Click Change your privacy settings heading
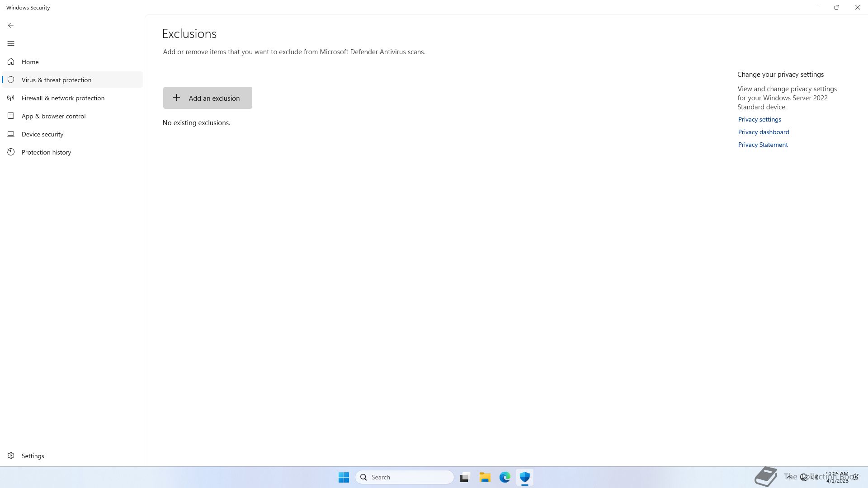 (x=781, y=75)
